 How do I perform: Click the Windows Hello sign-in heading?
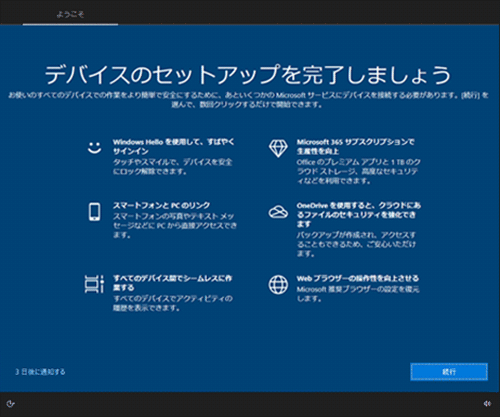click(x=173, y=147)
